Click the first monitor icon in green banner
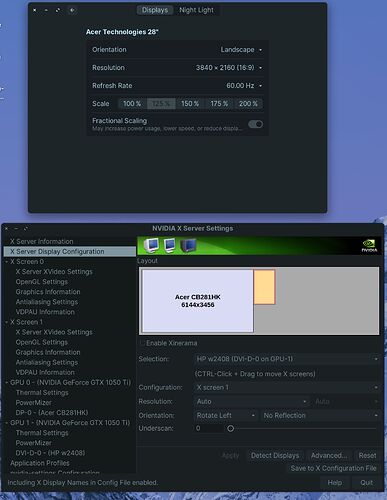 point(151,245)
